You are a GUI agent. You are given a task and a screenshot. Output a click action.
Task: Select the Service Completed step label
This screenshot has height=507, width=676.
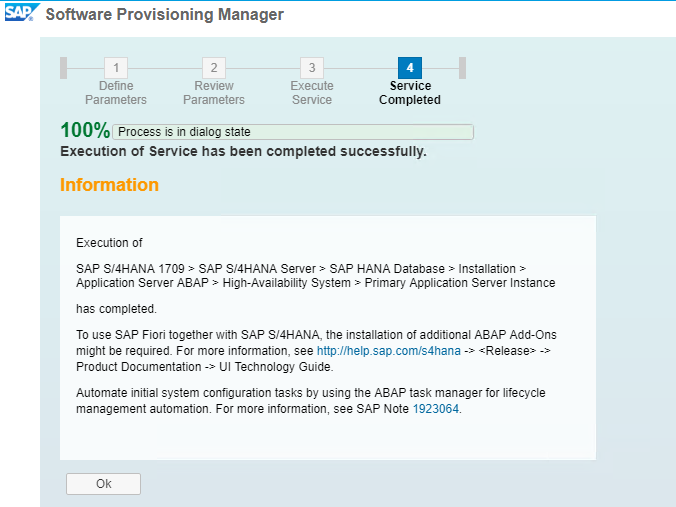[410, 93]
